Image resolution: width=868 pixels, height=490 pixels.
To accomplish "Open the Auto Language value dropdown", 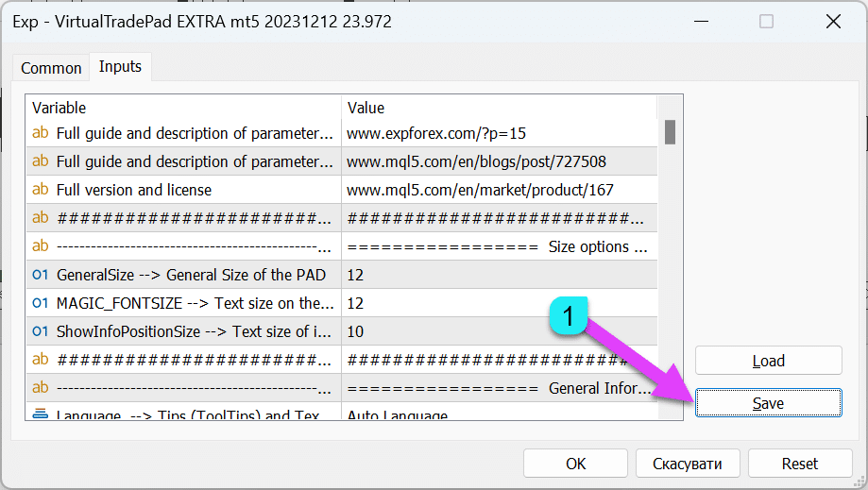I will pyautogui.click(x=499, y=415).
